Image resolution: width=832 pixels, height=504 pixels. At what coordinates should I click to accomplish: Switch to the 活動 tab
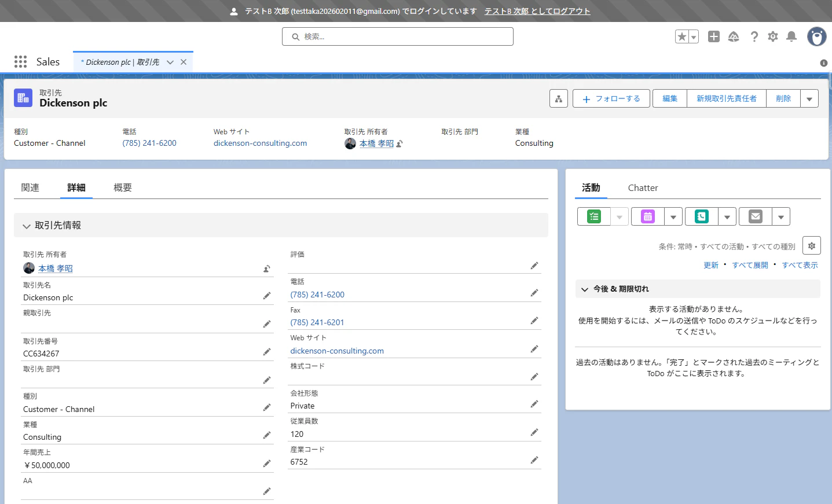pos(591,187)
